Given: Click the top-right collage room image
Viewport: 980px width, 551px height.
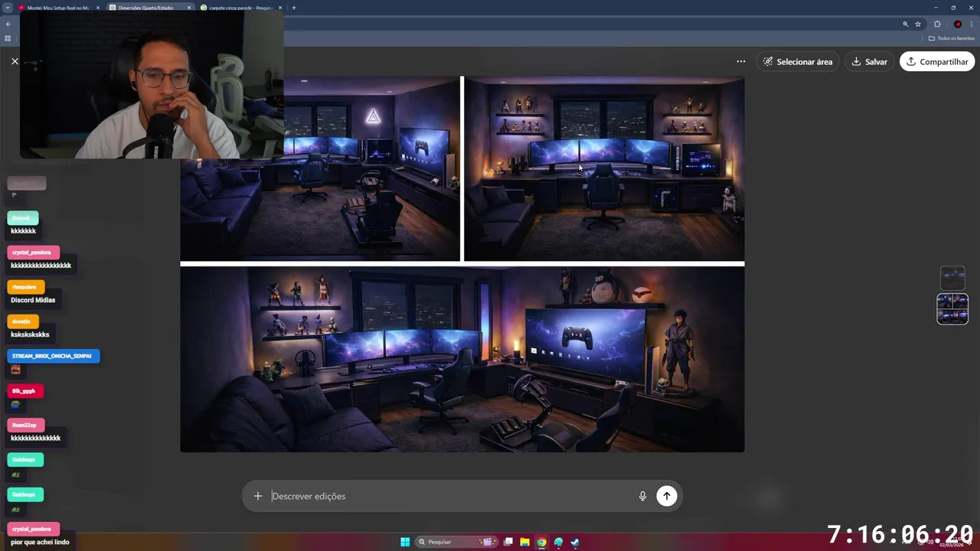Looking at the screenshot, I should 604,168.
